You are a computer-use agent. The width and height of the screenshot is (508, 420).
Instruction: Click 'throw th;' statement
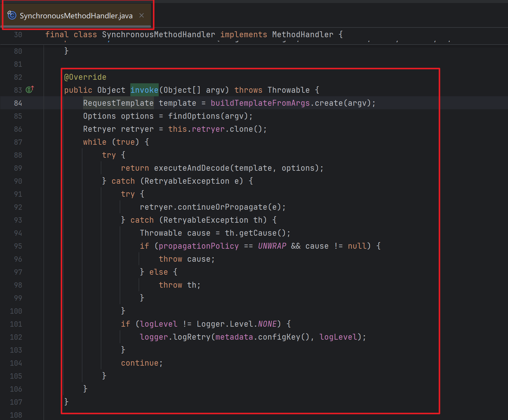tap(180, 285)
